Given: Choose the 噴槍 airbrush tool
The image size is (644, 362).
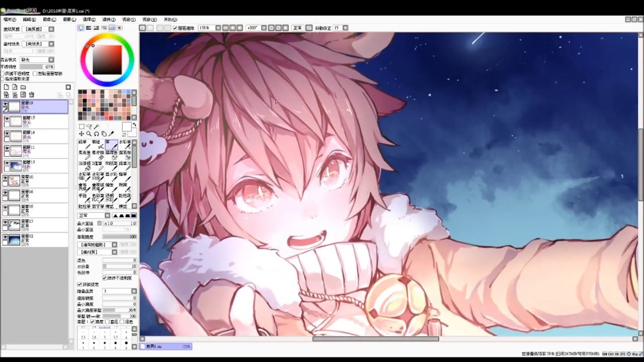Looking at the screenshot, I should coord(98,144).
